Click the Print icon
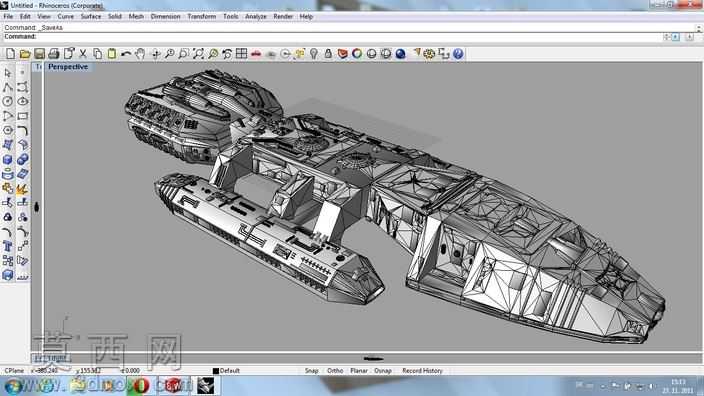Image resolution: width=704 pixels, height=396 pixels. 54,54
